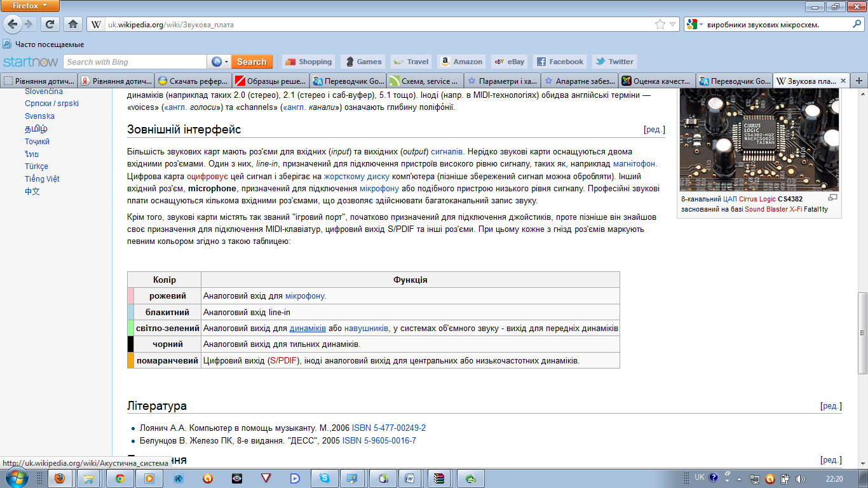Open the Amazon toolbar shortcut
The height and width of the screenshot is (488, 868).
click(x=461, y=62)
